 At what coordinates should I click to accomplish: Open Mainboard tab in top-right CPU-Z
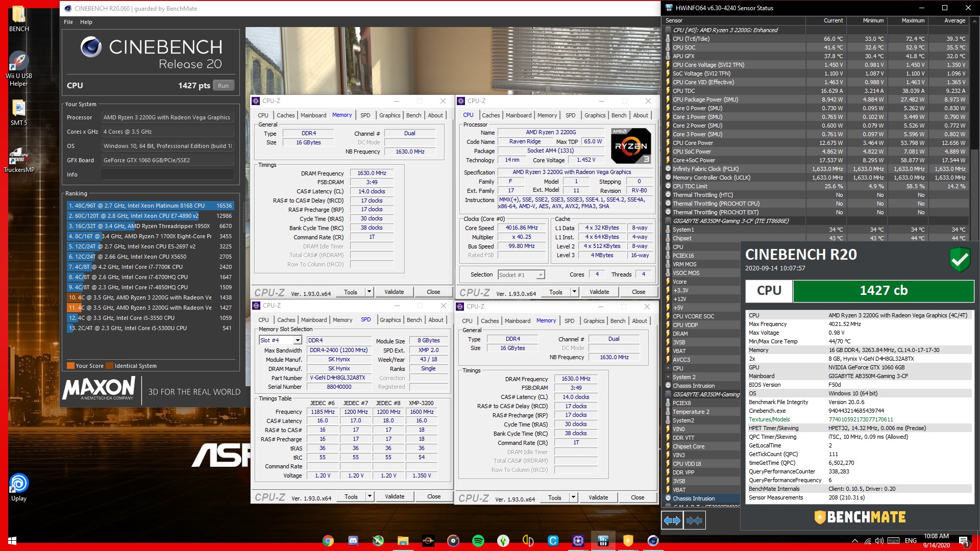pos(519,115)
